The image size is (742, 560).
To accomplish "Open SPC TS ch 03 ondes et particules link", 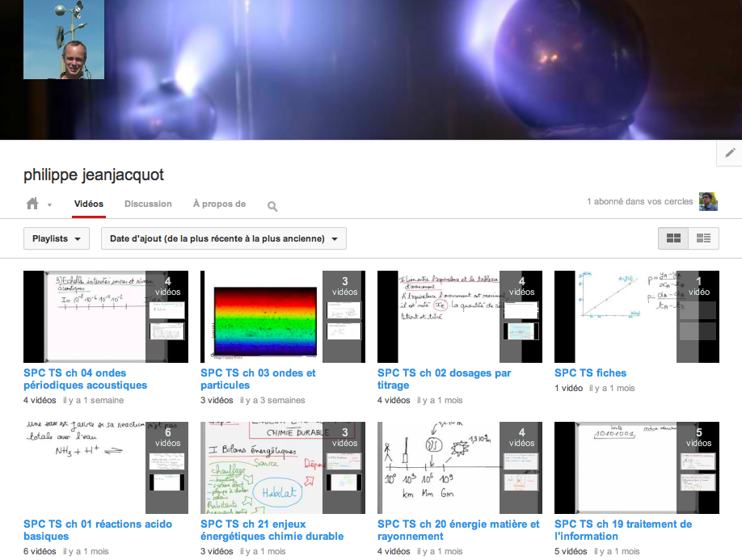I will point(258,379).
